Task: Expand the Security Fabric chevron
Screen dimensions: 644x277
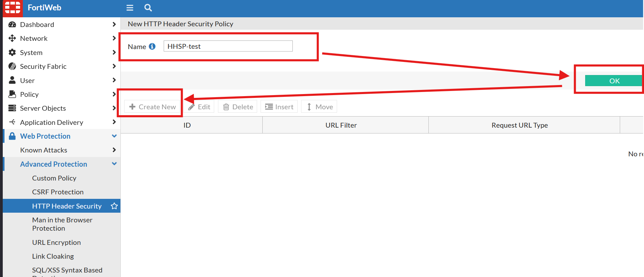Action: [114, 66]
